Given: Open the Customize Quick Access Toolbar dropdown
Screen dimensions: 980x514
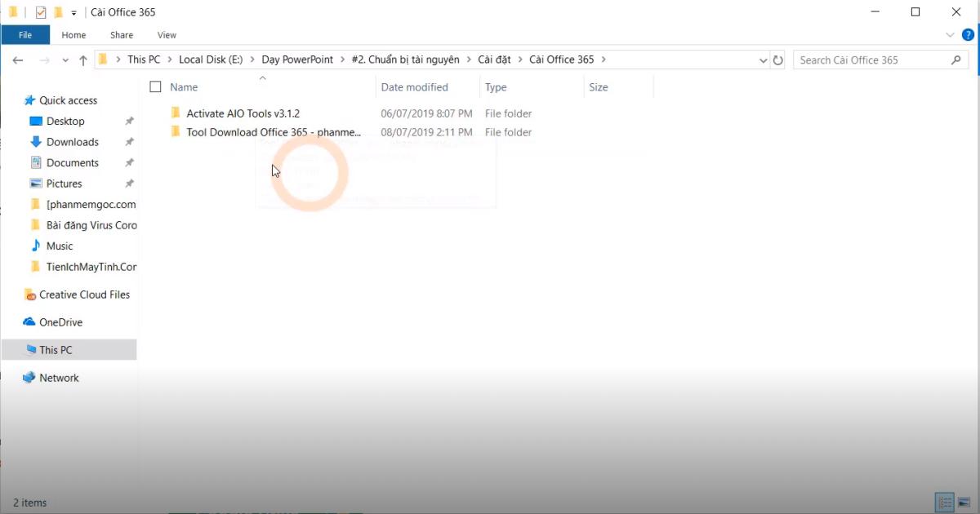Looking at the screenshot, I should [x=73, y=12].
